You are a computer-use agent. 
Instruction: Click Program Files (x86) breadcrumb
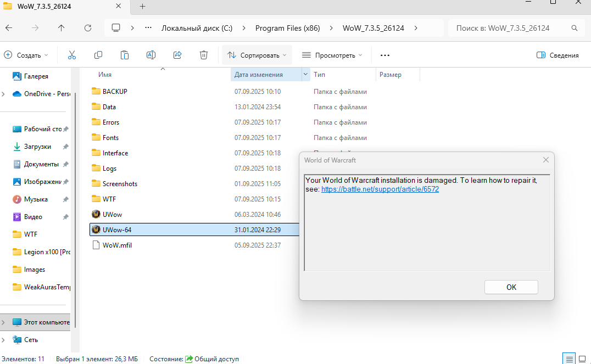(x=288, y=28)
